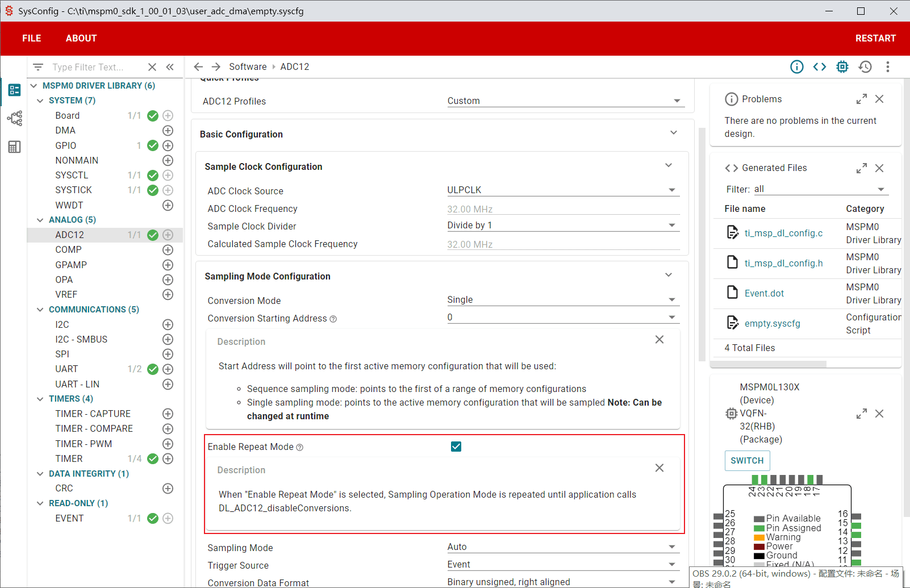Add a VREF module instance

click(x=168, y=294)
